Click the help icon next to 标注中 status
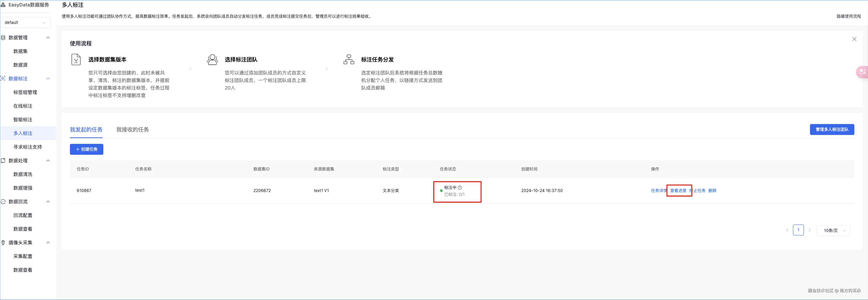The width and height of the screenshot is (868, 300). (x=460, y=188)
